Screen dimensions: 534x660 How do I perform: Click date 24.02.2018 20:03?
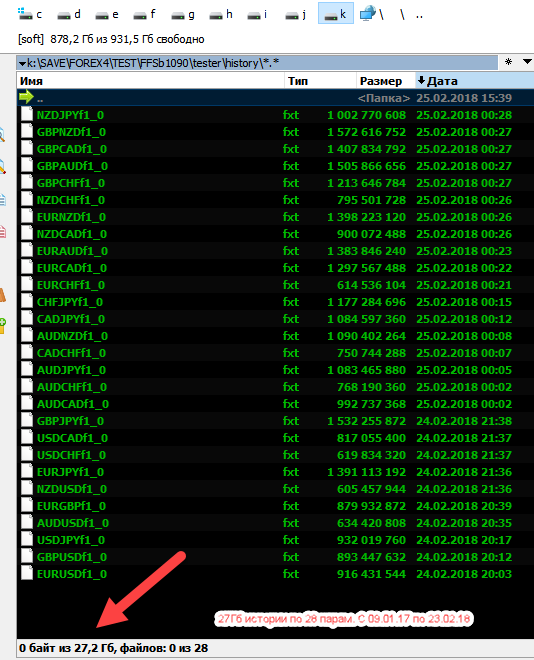coord(464,574)
